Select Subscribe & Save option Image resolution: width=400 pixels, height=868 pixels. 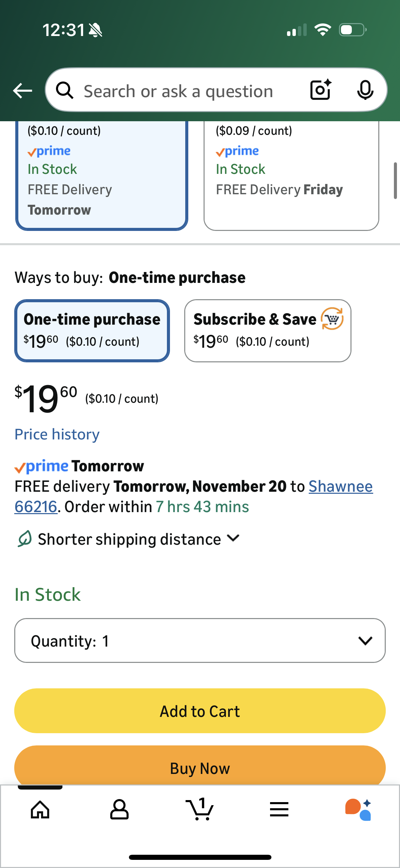267,330
